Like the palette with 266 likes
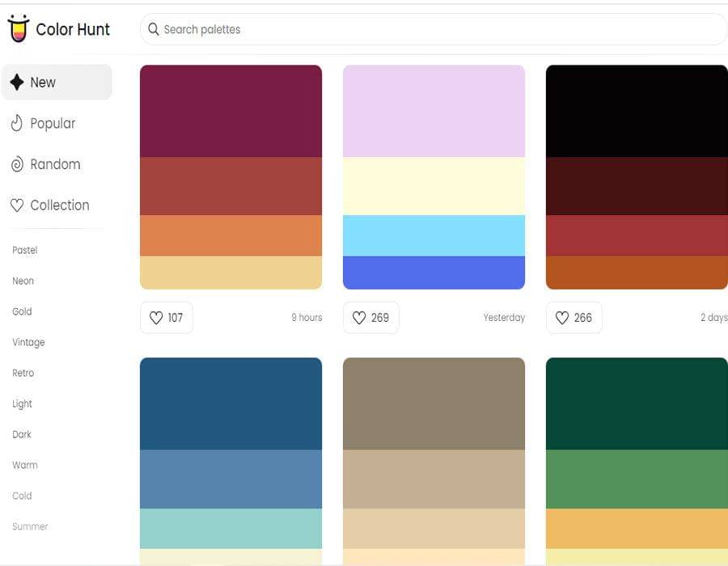 coord(574,318)
